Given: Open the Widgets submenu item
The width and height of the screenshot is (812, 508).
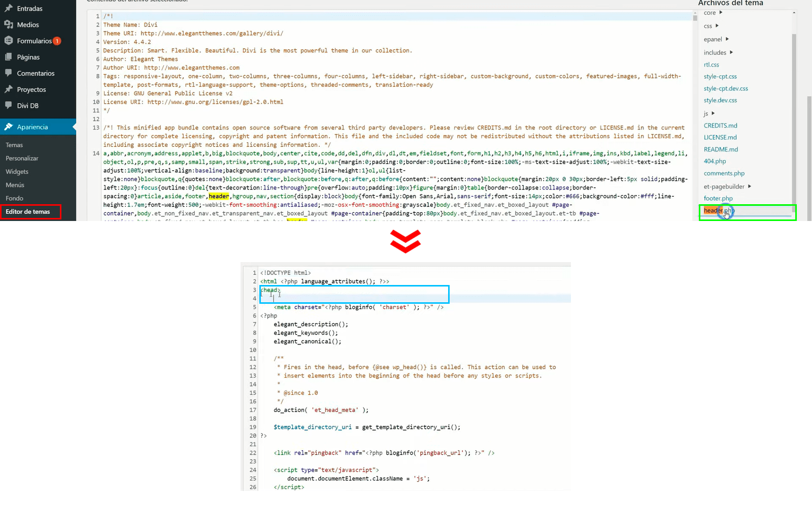Looking at the screenshot, I should [x=17, y=172].
